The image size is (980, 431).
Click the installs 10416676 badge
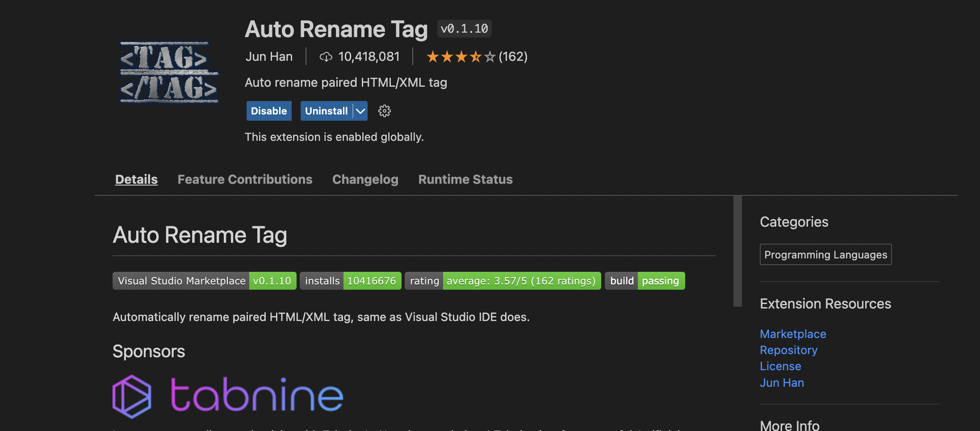click(x=351, y=281)
